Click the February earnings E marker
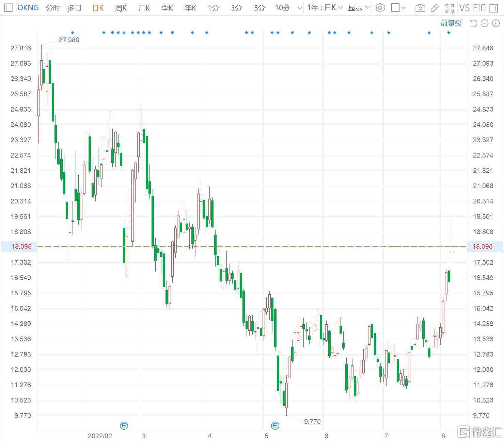The width and height of the screenshot is (504, 441). (x=124, y=425)
